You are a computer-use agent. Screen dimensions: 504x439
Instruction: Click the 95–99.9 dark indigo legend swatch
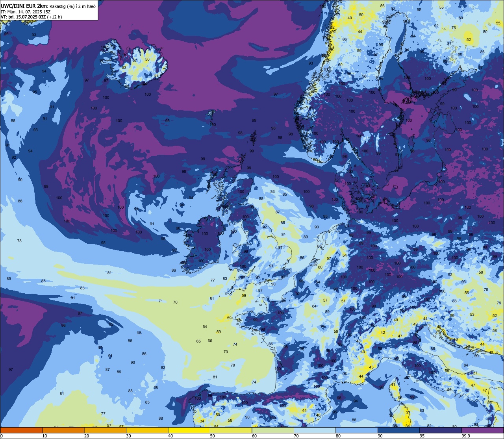tap(441, 430)
